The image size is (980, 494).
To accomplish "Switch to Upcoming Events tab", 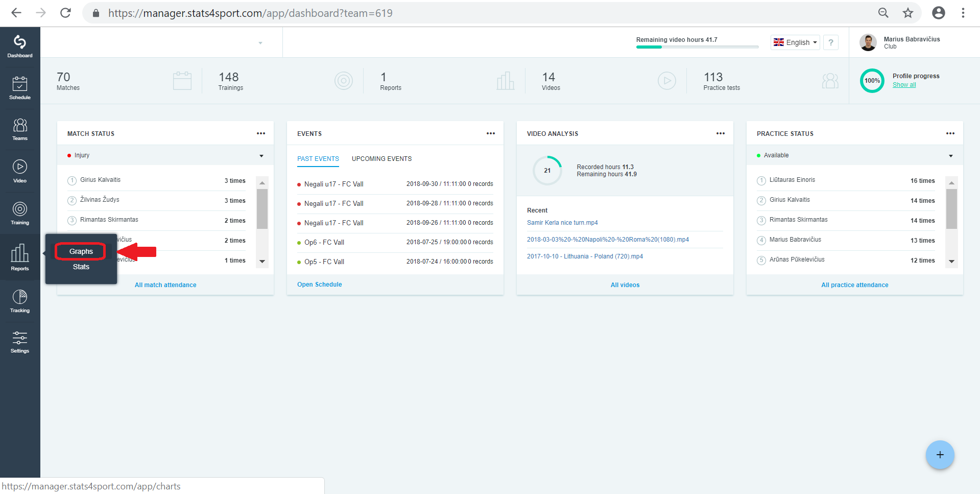I will [x=381, y=159].
